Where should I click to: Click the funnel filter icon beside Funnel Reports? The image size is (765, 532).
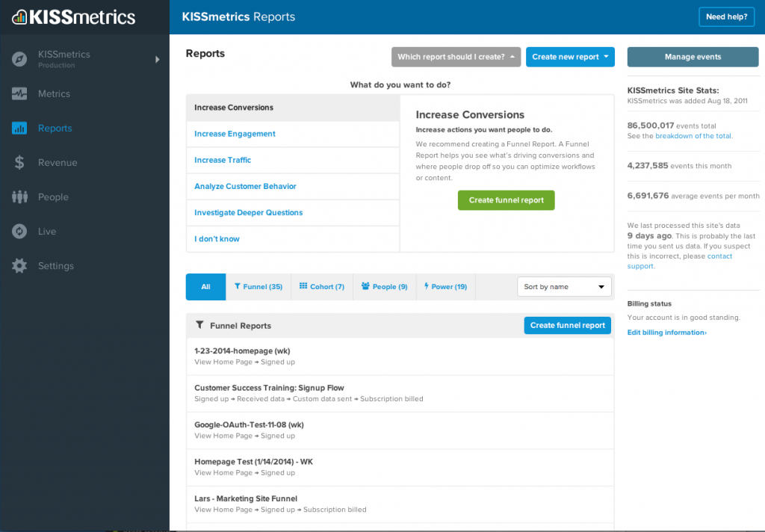[x=199, y=324]
